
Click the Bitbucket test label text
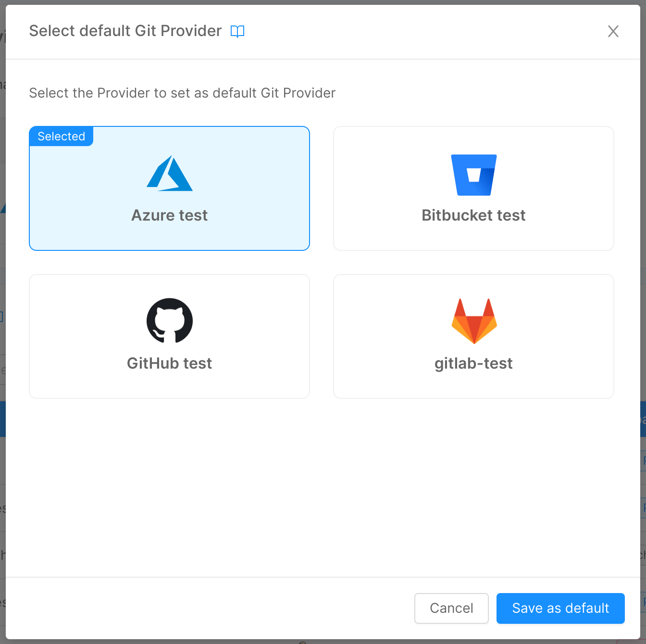(x=473, y=215)
